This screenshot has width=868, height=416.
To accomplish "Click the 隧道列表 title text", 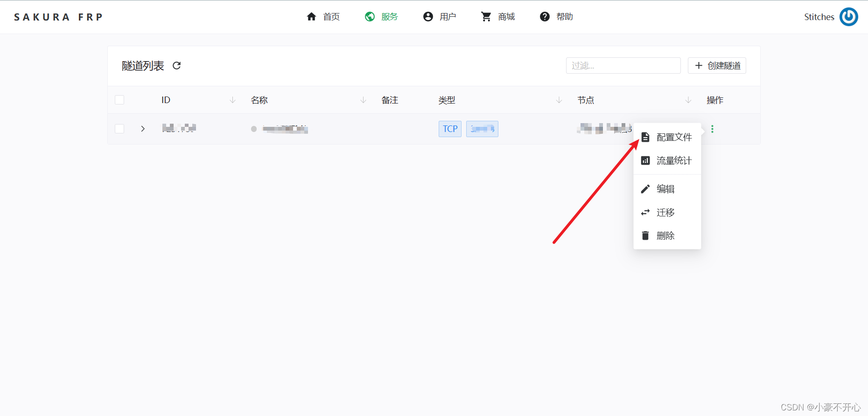I will (x=143, y=66).
